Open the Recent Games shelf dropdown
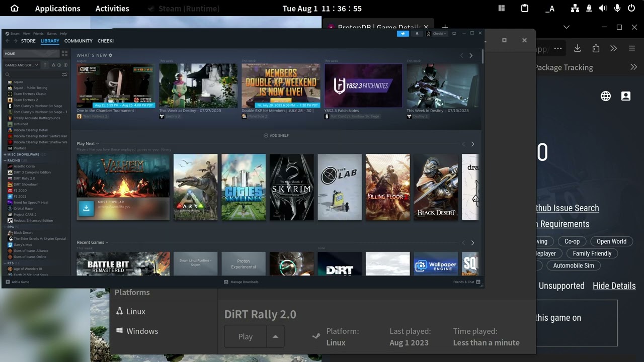Screen dimensions: 644x362 pos(93,242)
